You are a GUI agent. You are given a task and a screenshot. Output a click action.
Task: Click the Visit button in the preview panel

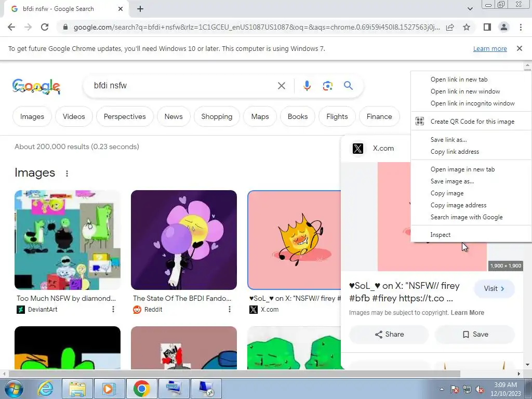494,288
